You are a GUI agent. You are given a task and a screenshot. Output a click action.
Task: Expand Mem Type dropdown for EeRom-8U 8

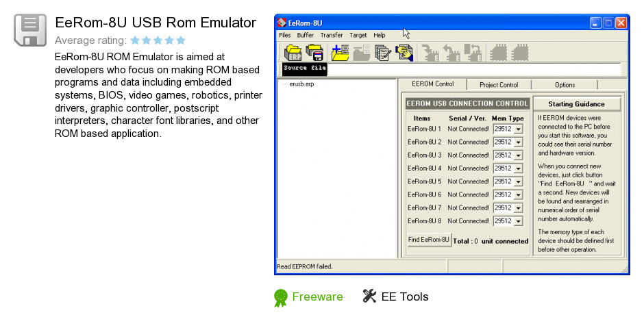[x=519, y=221]
